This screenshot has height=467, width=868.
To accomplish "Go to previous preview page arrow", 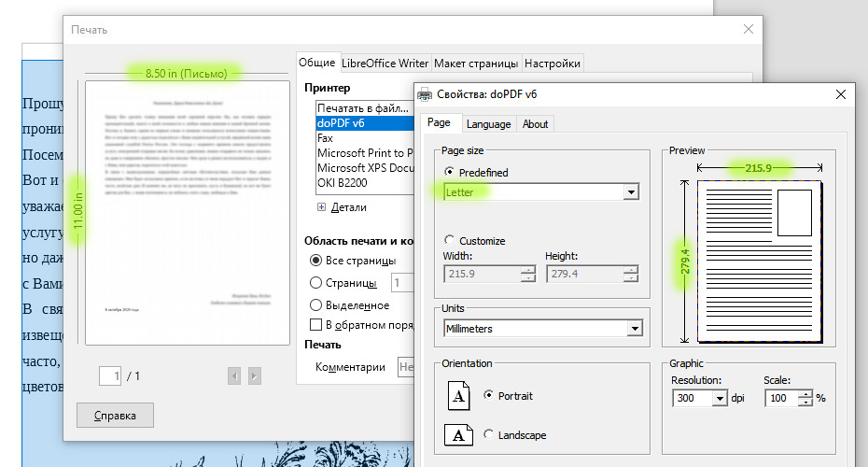I will click(x=234, y=375).
